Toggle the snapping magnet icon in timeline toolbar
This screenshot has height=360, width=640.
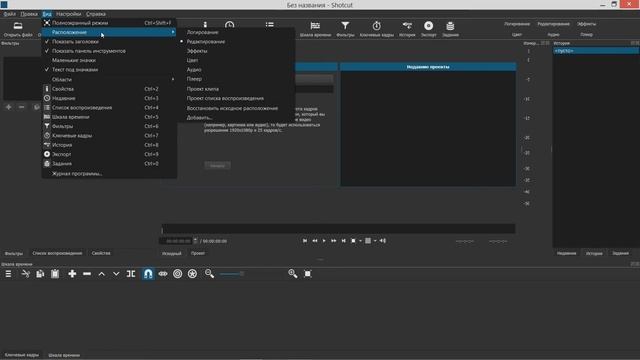148,274
